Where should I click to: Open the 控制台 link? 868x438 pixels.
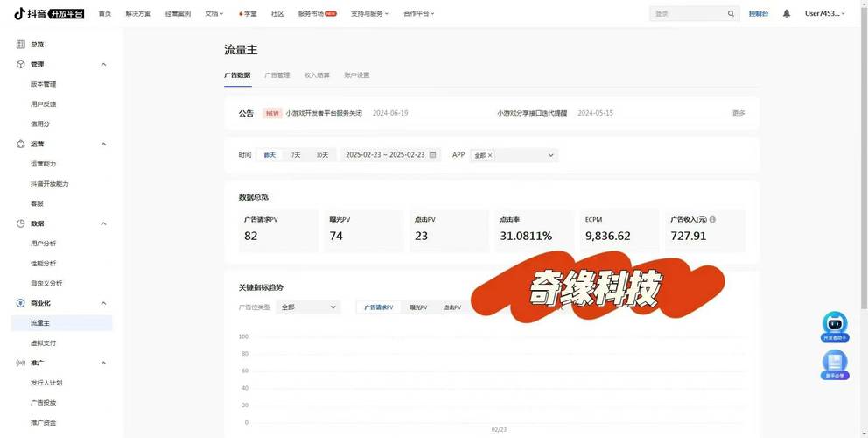pyautogui.click(x=759, y=14)
